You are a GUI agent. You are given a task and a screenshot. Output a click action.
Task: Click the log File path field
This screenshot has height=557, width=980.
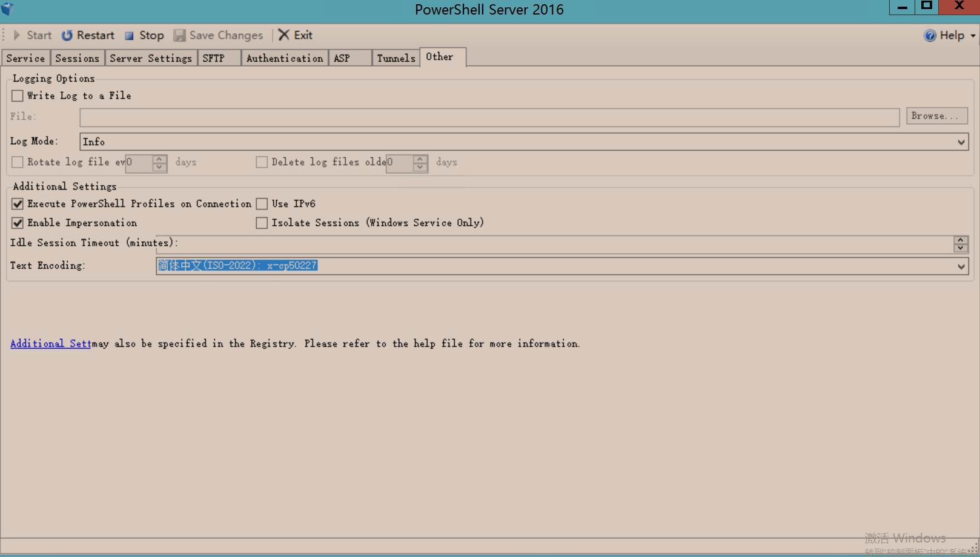point(489,117)
